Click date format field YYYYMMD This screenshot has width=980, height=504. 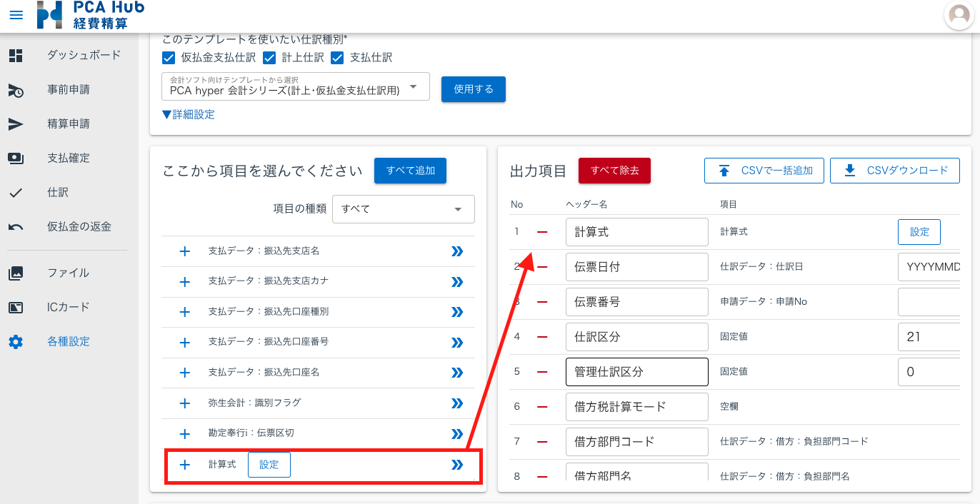929,267
